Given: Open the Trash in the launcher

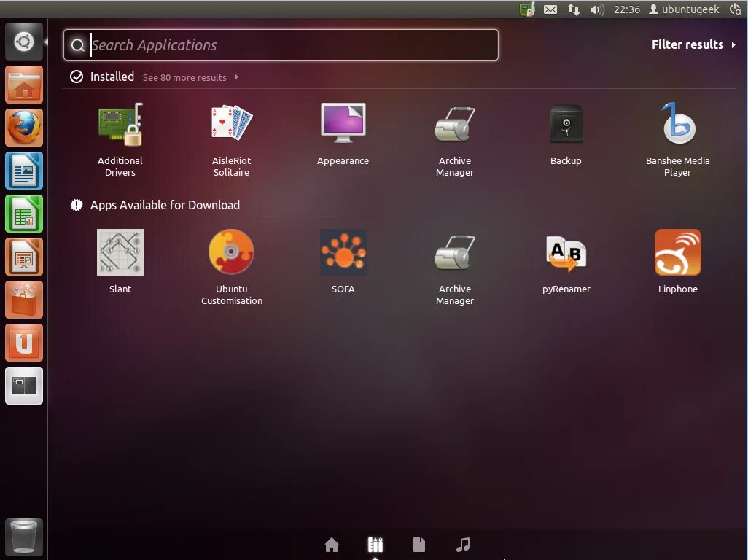Looking at the screenshot, I should (x=24, y=537).
